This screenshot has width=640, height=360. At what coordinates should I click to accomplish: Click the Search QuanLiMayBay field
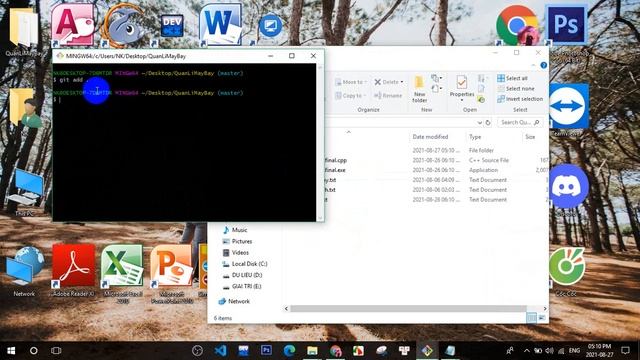tap(520, 122)
